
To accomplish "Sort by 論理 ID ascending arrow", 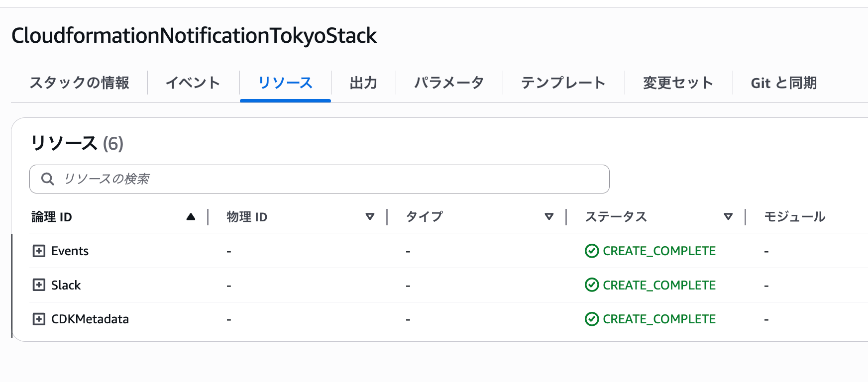I will 191,217.
